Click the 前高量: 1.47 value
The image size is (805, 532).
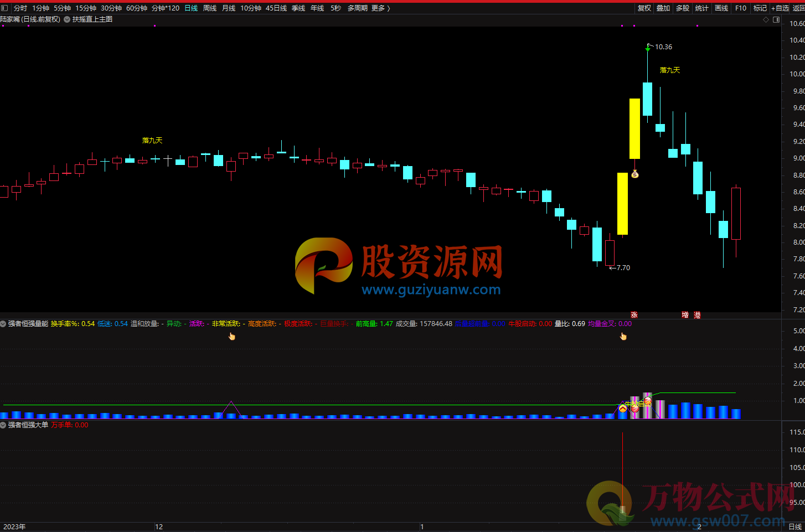point(374,324)
